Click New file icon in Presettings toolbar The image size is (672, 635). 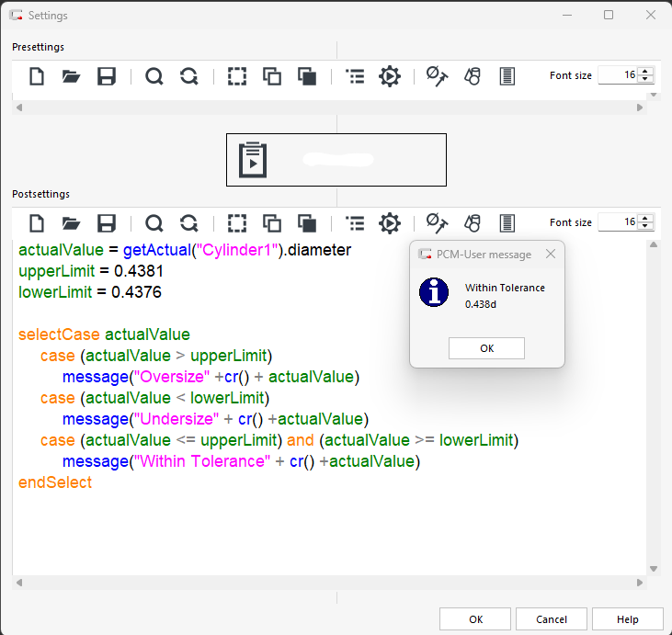tap(37, 76)
